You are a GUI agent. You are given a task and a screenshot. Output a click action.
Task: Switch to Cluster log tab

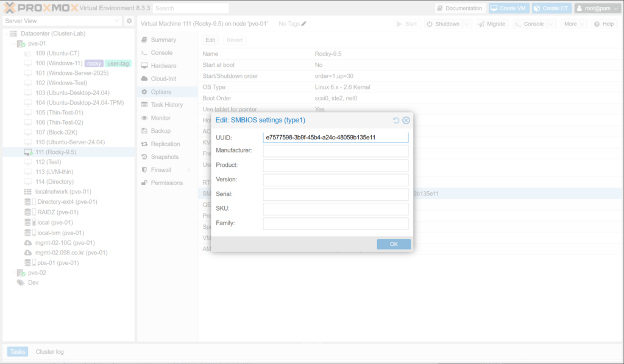coord(49,352)
